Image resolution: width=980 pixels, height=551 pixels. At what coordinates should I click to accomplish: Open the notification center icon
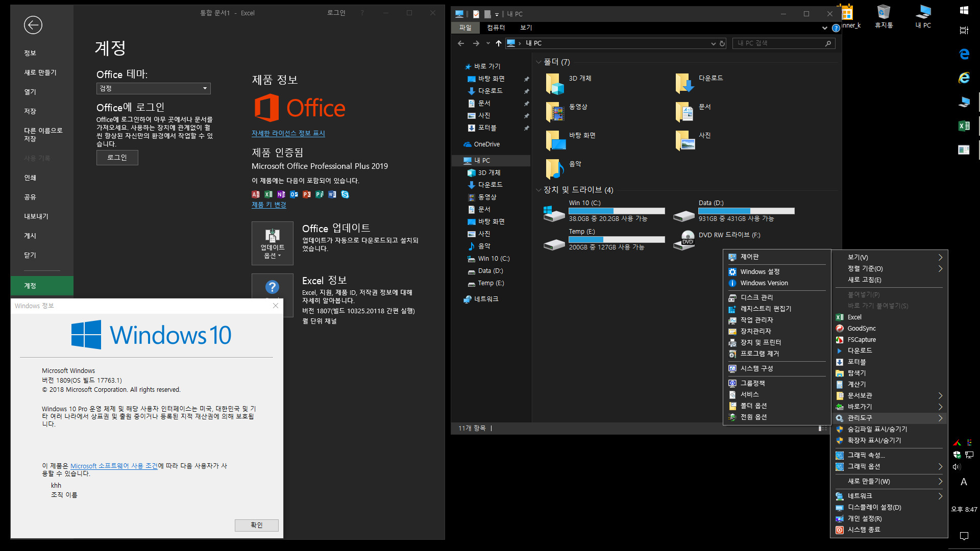tap(964, 536)
